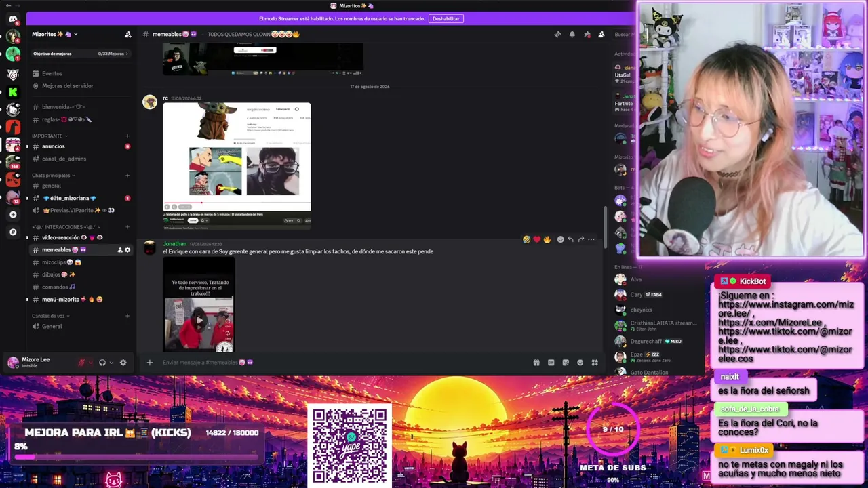
Task: Open the GIF picker icon
Action: click(551, 363)
